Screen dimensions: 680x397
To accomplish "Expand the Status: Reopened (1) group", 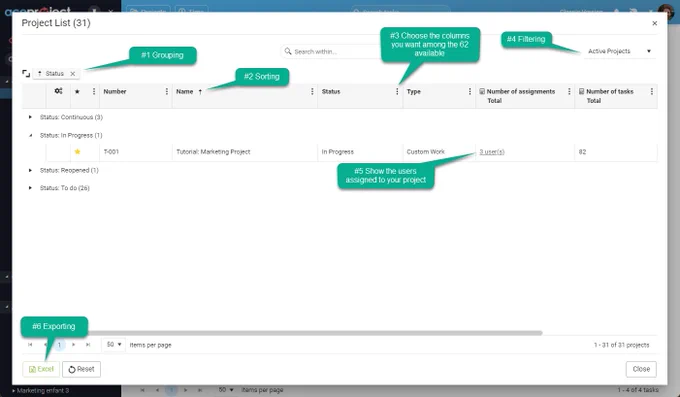I will click(x=30, y=171).
